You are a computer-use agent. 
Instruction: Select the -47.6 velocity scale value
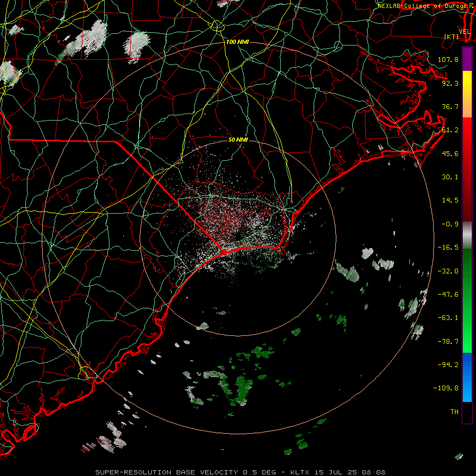[x=448, y=295]
